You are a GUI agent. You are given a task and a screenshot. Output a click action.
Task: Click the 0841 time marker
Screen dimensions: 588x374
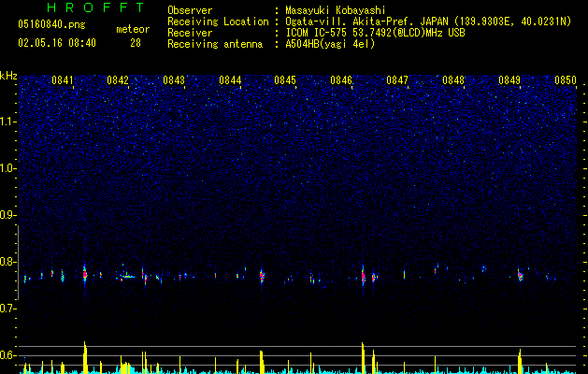pyautogui.click(x=63, y=80)
